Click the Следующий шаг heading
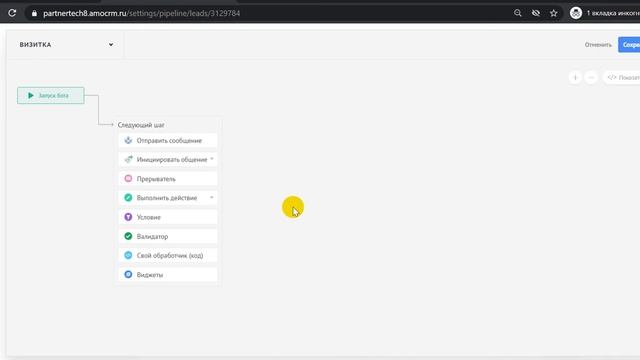The width and height of the screenshot is (640, 360). 141,125
